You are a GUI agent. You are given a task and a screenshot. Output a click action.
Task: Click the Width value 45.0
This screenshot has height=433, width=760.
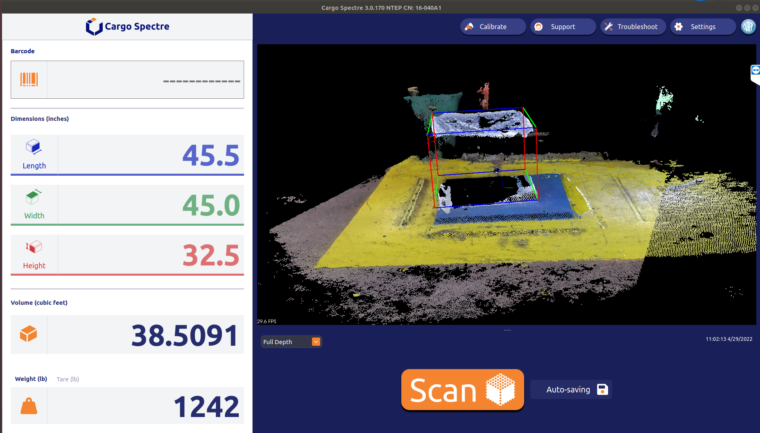211,206
